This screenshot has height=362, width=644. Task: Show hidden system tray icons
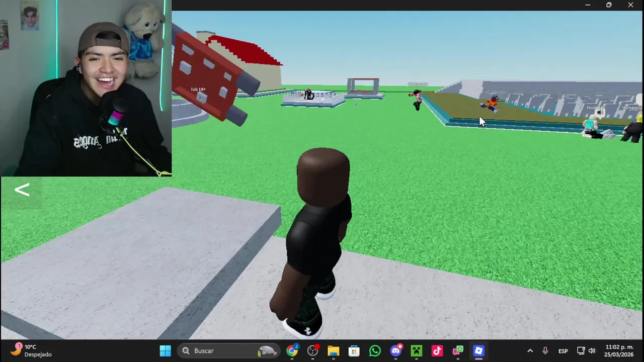(x=530, y=351)
